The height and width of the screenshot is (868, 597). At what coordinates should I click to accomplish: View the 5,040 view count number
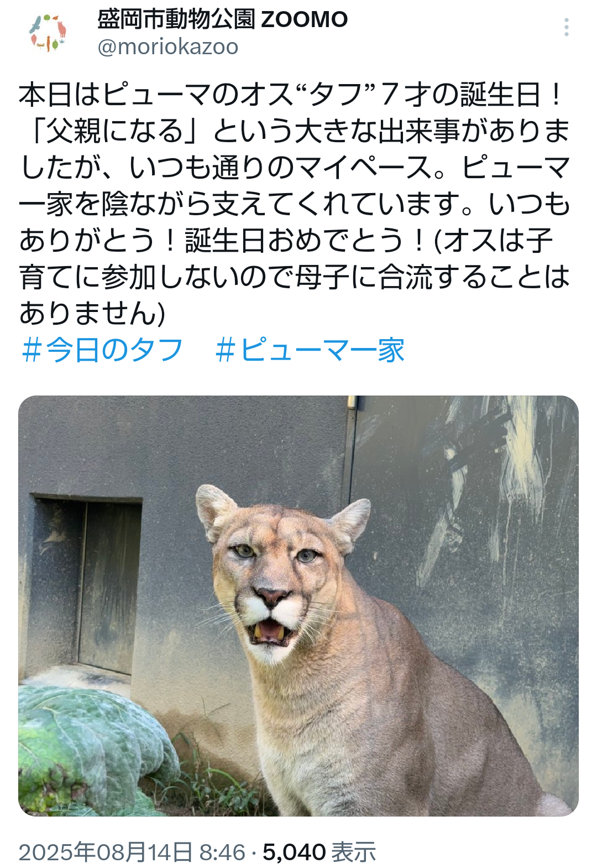coord(294,852)
